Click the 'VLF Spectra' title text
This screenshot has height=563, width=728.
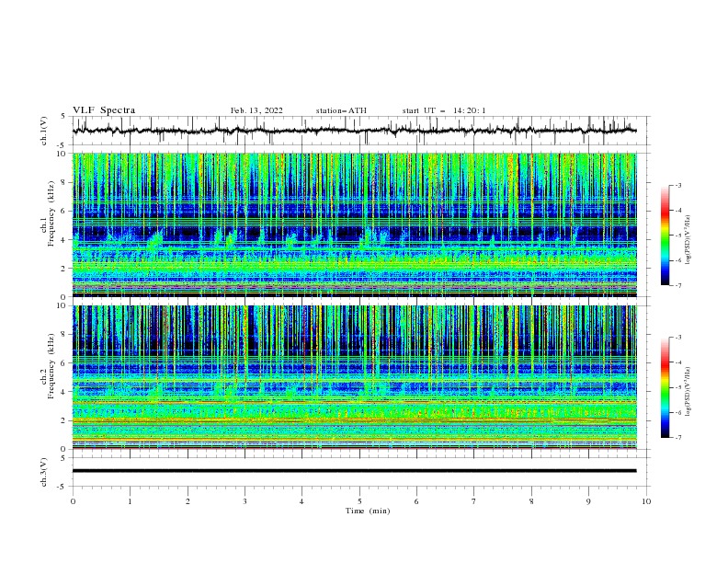104,110
